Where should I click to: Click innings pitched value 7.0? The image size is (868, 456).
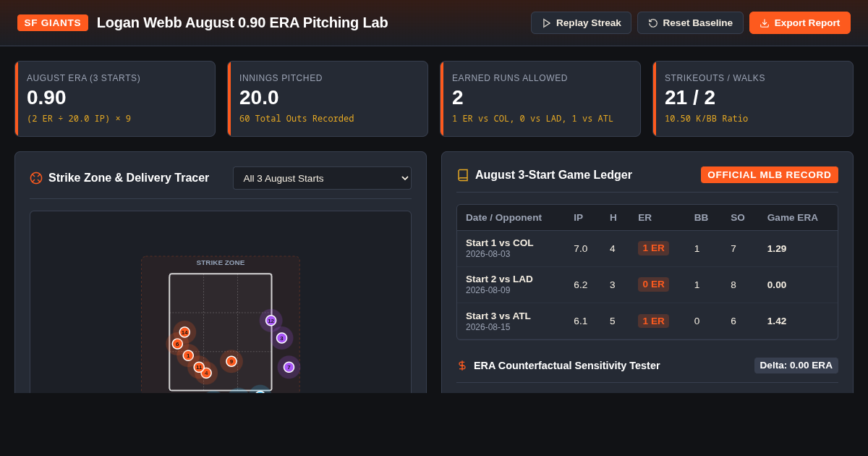click(581, 249)
